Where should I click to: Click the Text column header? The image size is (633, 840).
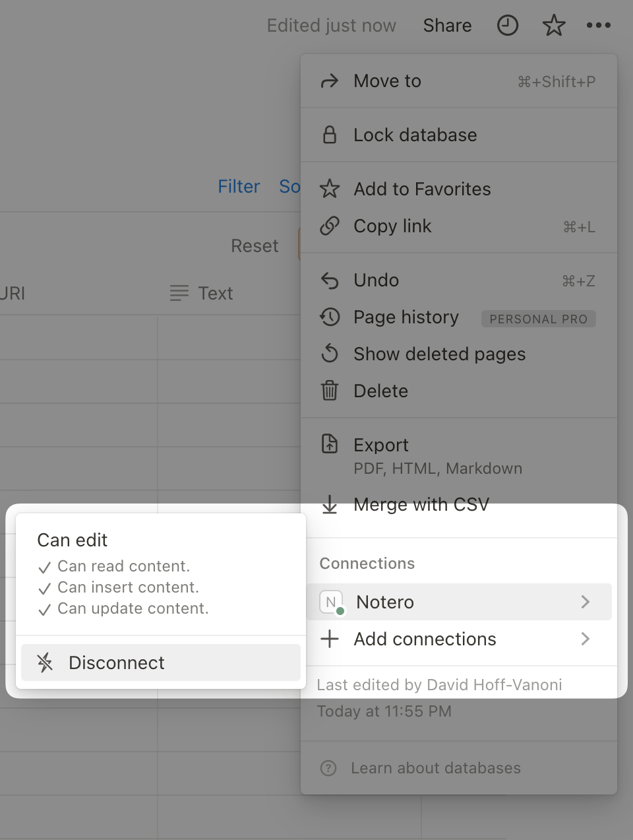tap(215, 293)
